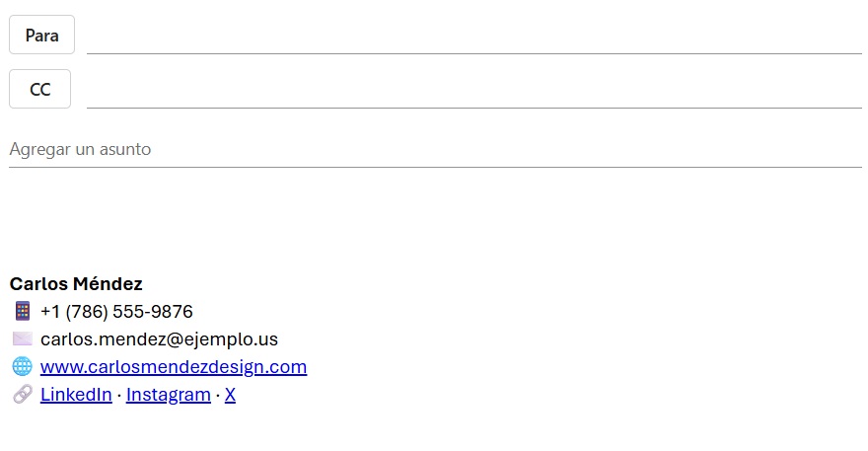The height and width of the screenshot is (451, 868).
Task: Click the dot separator between Instagram and X
Action: tap(218, 395)
